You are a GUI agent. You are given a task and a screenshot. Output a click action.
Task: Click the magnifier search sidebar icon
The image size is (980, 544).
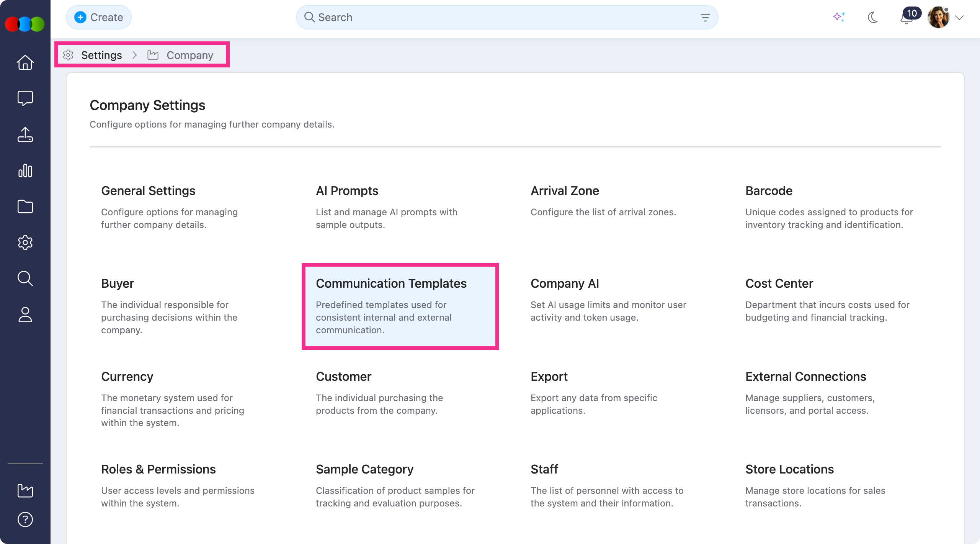click(x=25, y=279)
